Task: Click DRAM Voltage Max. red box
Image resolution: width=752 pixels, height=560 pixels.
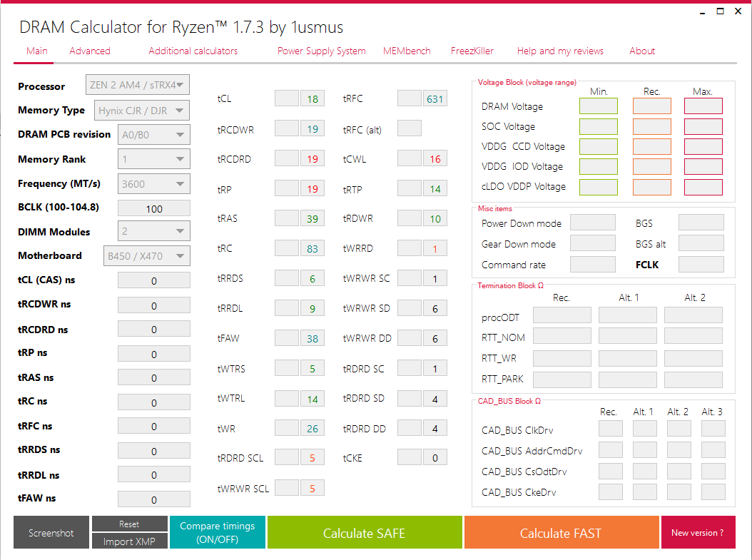Action: pyautogui.click(x=703, y=106)
